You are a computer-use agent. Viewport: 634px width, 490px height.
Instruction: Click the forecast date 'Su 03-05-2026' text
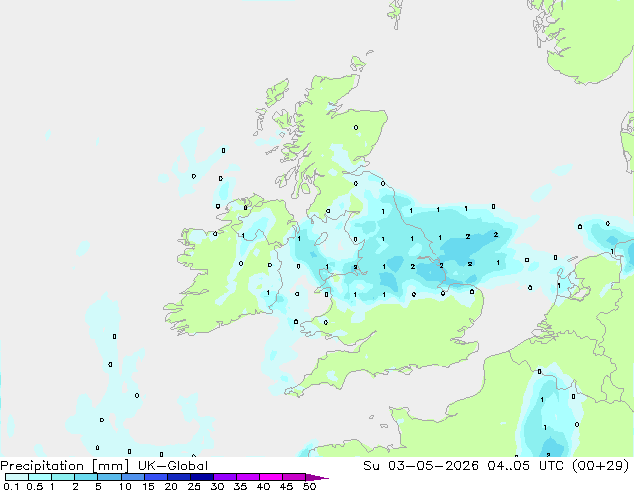click(421, 465)
